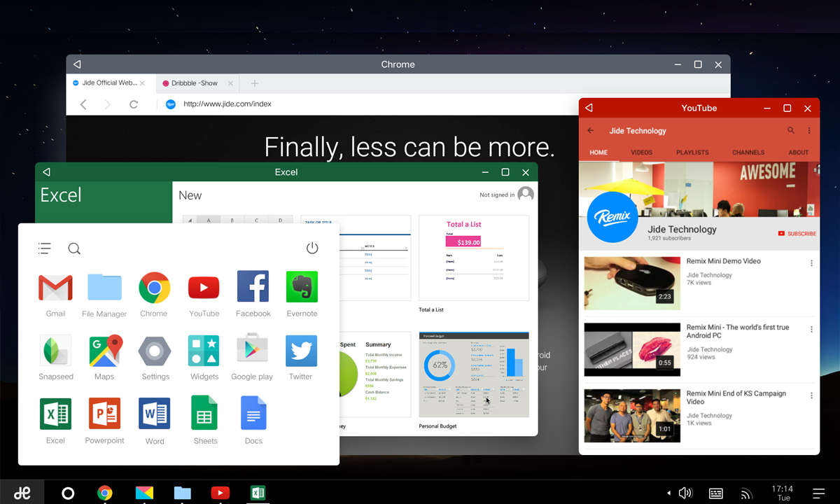Switch to the ABOUT tab

799,153
